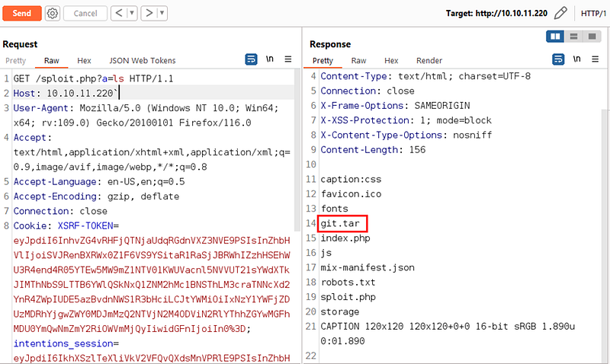Open back history dropdown arrow
The image size is (610, 364).
coord(132,13)
